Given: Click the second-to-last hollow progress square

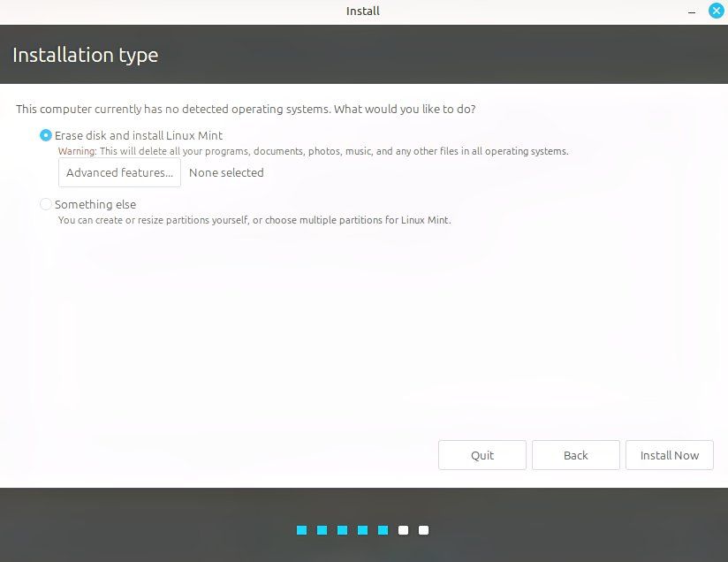Looking at the screenshot, I should 403,529.
